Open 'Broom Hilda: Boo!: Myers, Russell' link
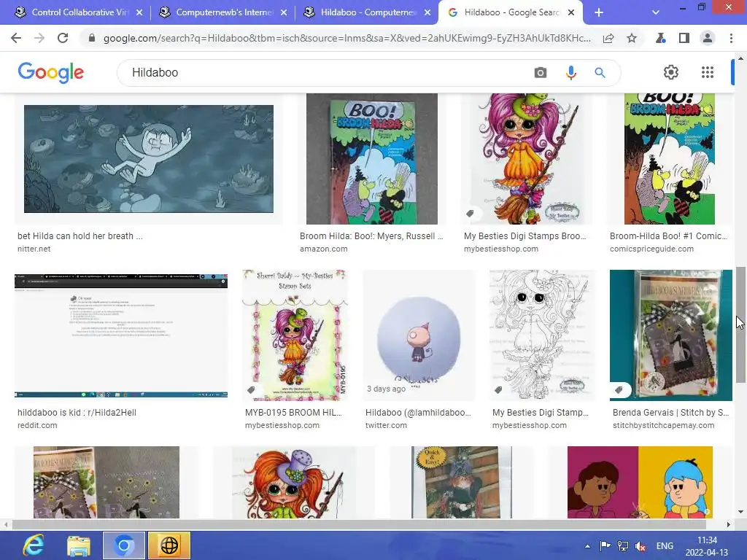The height and width of the screenshot is (560, 747). 371,236
